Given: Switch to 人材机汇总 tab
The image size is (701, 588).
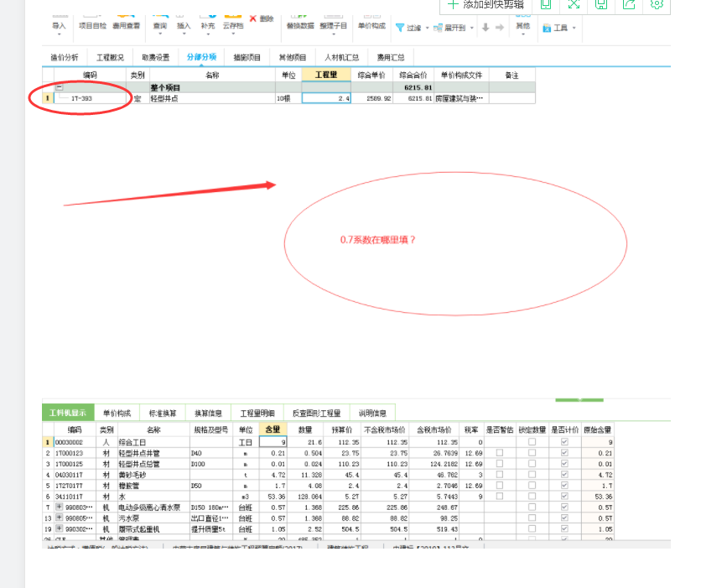Looking at the screenshot, I should click(x=341, y=57).
